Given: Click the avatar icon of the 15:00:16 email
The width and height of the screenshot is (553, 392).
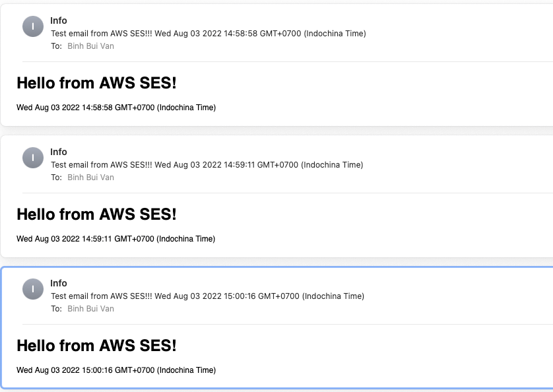Looking at the screenshot, I should [33, 289].
